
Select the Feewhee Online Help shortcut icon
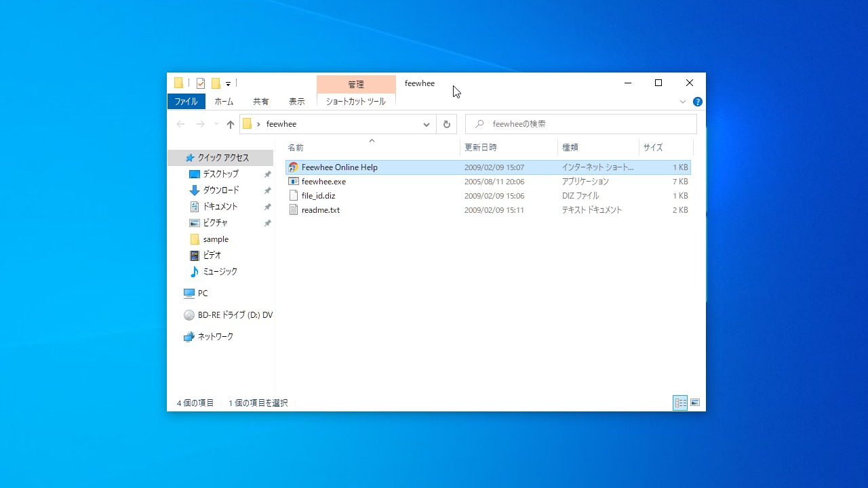click(x=293, y=167)
